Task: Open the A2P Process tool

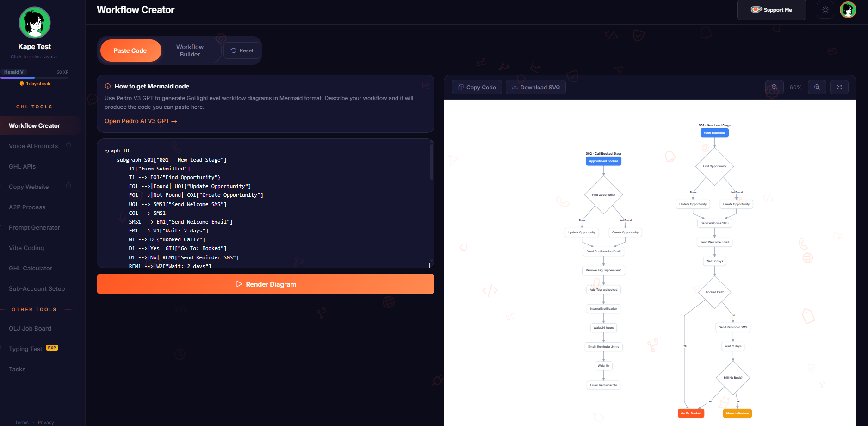Action: 27,207
